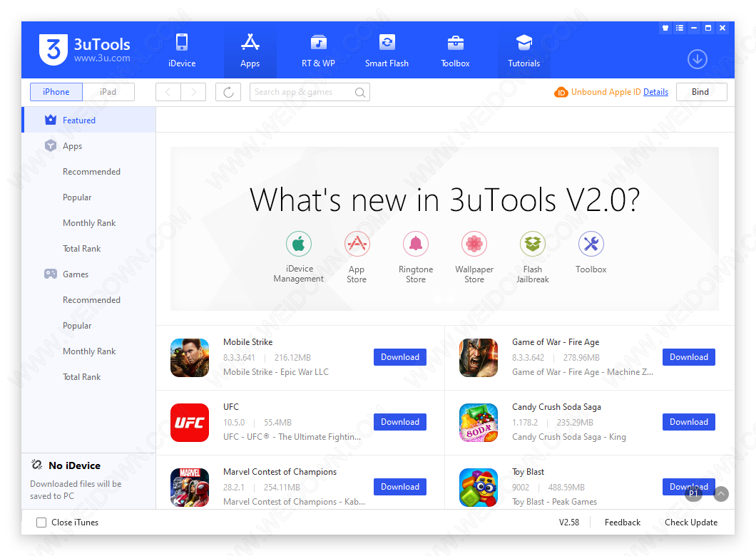This screenshot has width=756, height=556.
Task: Click the Mobile Strike title text
Action: click(247, 342)
